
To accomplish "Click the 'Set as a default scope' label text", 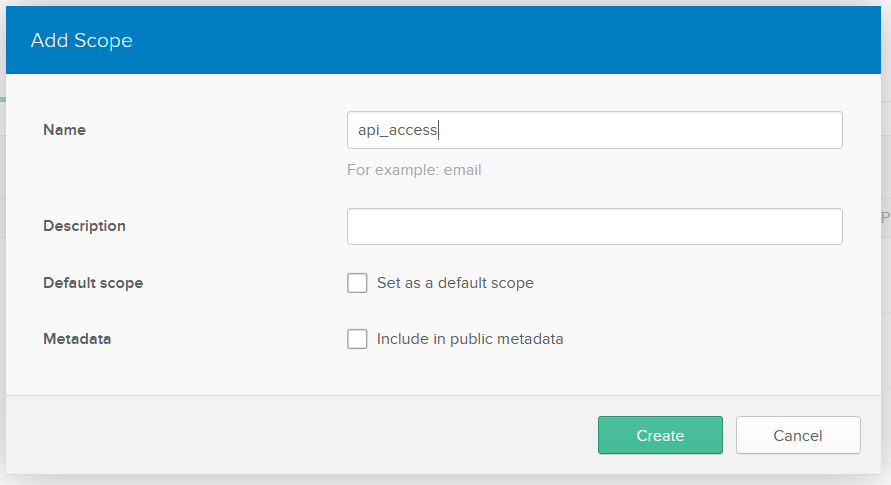I will tap(455, 283).
